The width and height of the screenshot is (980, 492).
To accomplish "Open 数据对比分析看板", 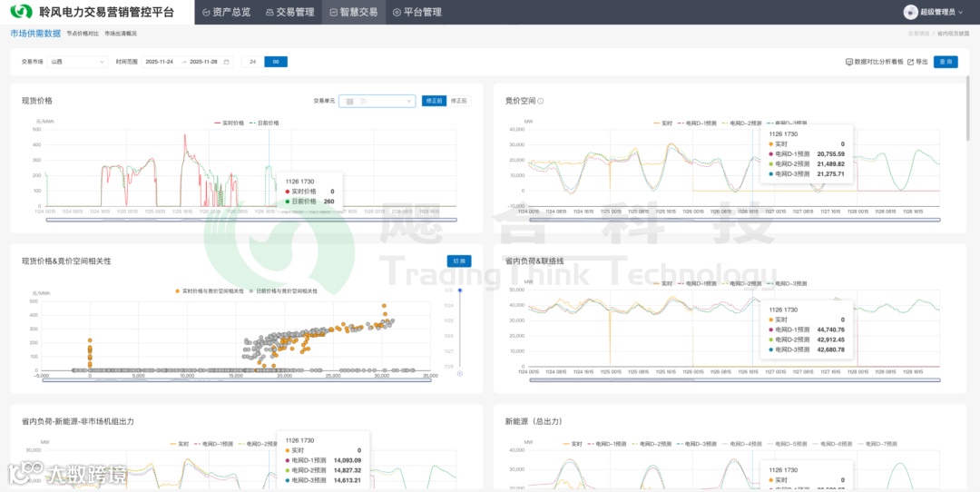I will click(x=875, y=62).
